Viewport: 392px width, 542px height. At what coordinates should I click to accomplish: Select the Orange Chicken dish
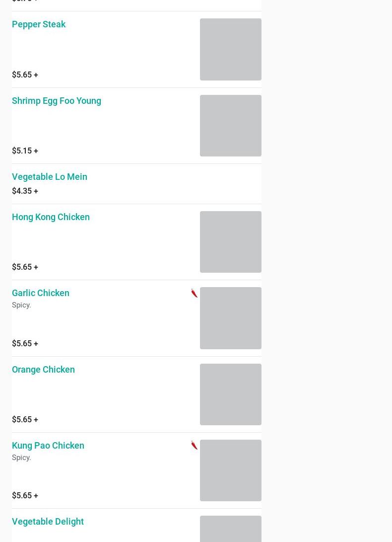(x=43, y=370)
